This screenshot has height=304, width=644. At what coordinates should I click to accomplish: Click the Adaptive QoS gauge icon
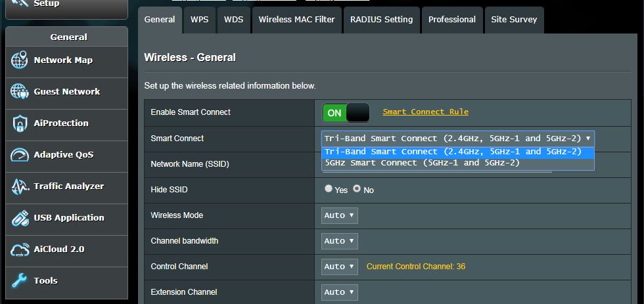coord(19,155)
